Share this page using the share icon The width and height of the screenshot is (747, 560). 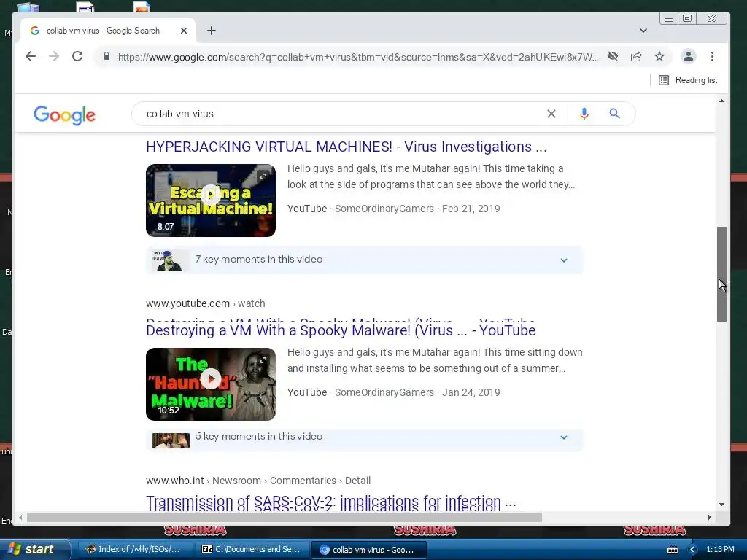click(x=636, y=57)
